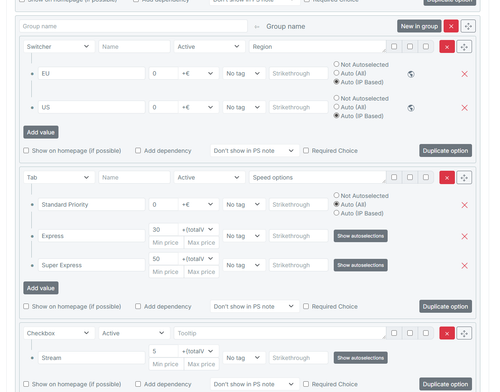500x392 pixels.
Task: Remove the Standard Priority value
Action: click(x=464, y=205)
